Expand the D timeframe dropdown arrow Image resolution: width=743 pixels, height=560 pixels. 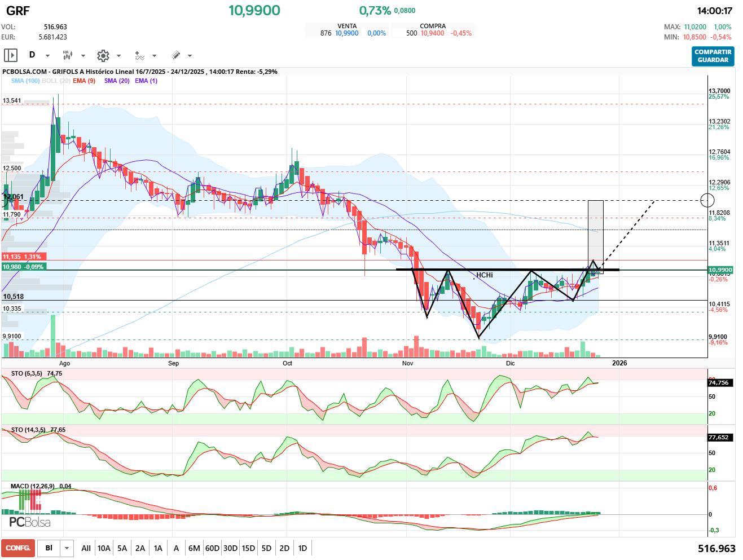(47, 55)
